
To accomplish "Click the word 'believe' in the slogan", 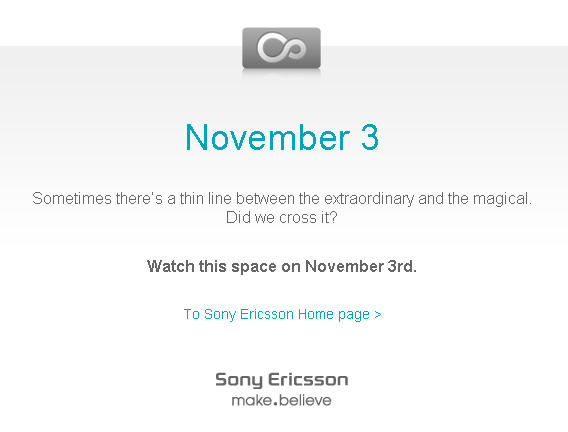I will [x=305, y=400].
